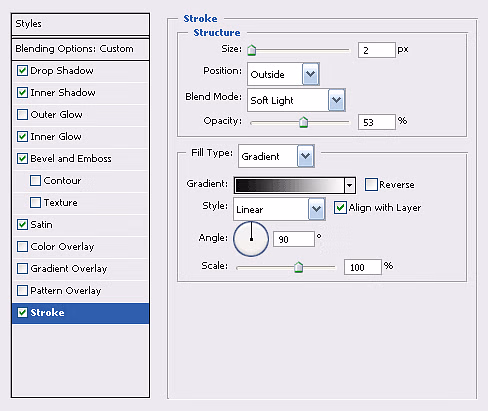Enable the Pattern Overlay checkbox
Screen dimensions: 488x411
tap(22, 291)
